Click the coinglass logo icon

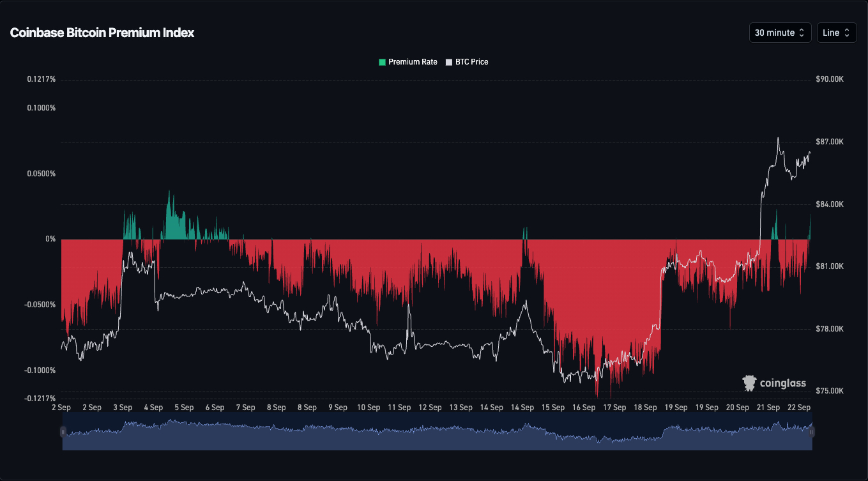point(749,383)
